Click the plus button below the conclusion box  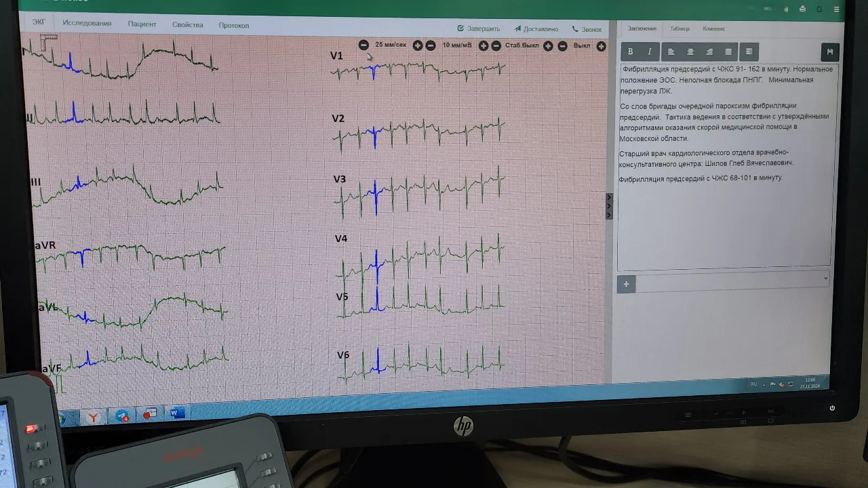(626, 284)
